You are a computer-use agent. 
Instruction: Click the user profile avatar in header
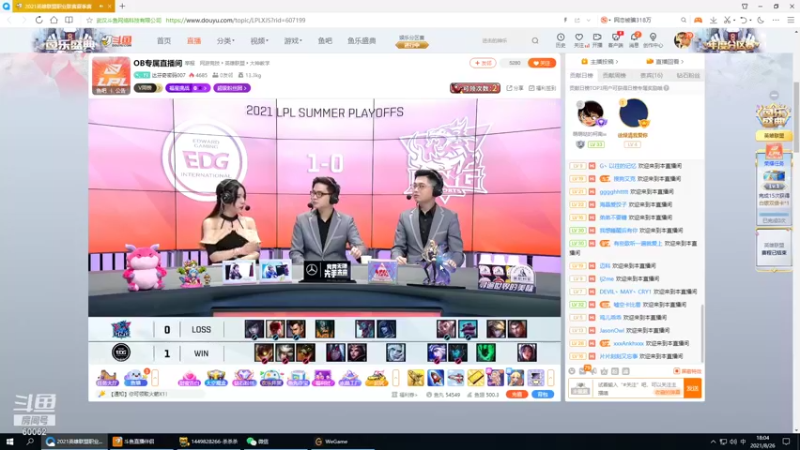coord(682,40)
